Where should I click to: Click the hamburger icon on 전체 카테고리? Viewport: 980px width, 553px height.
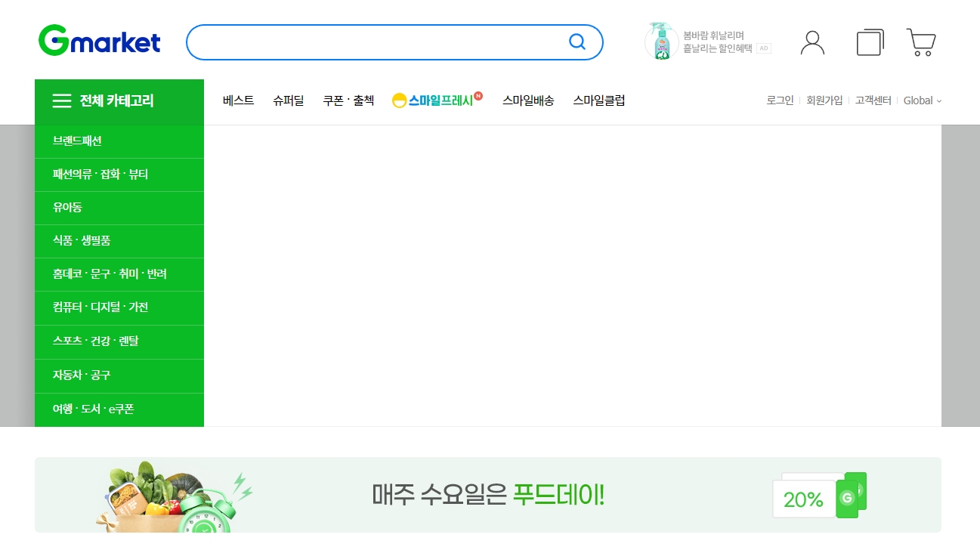(61, 100)
